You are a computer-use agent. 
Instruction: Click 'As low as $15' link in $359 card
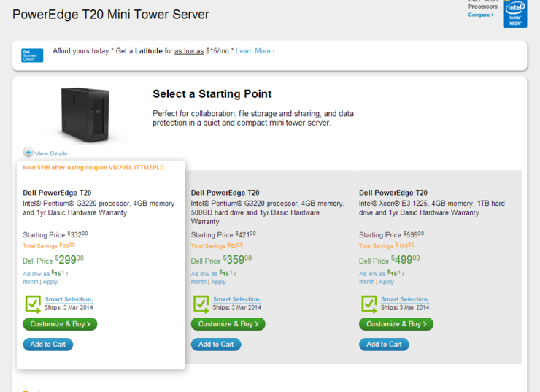212,273
